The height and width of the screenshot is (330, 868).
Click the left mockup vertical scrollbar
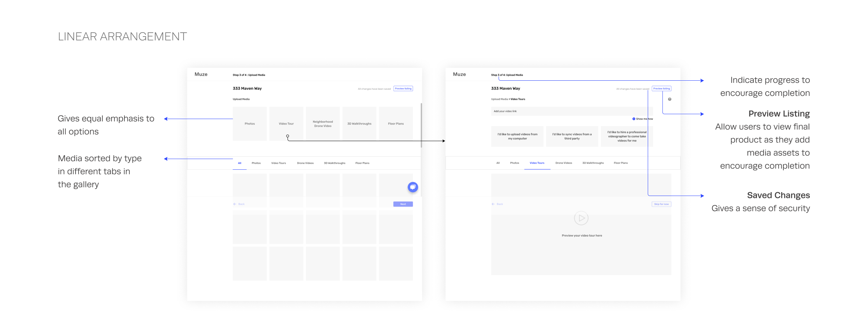(x=421, y=125)
